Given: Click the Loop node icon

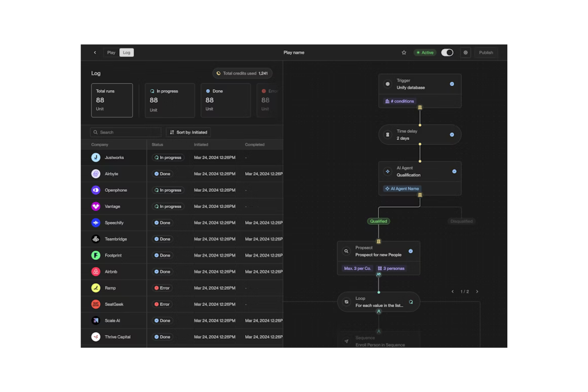Looking at the screenshot, I should click(346, 301).
